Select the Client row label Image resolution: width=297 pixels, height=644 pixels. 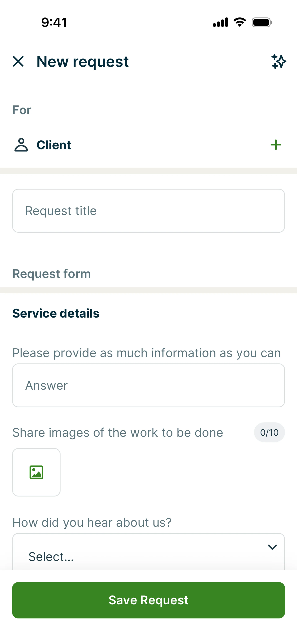click(54, 145)
